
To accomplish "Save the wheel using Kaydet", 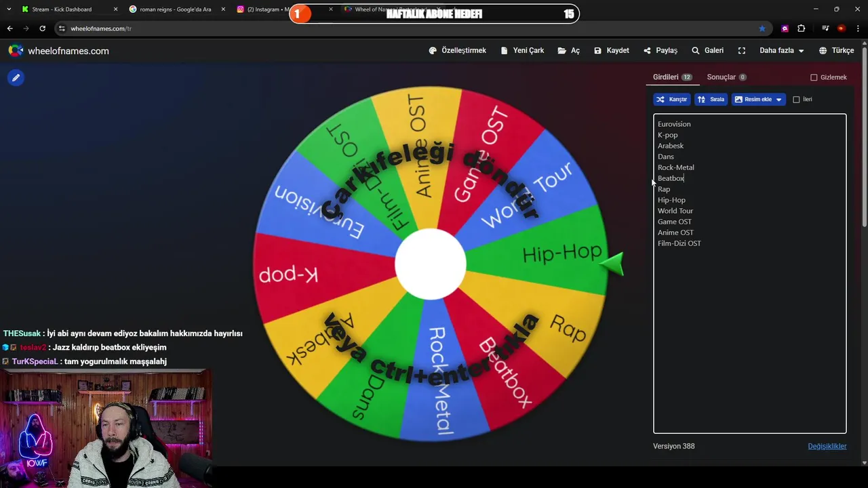I will pos(612,51).
